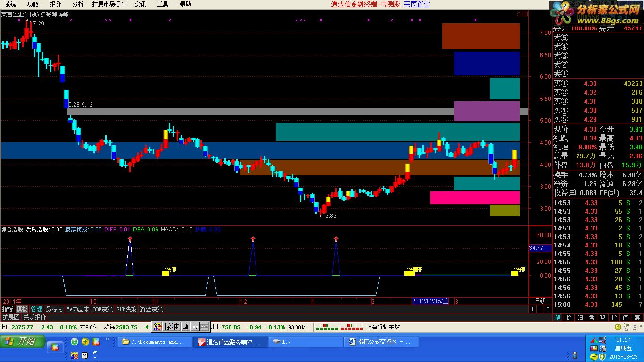
Task: Click the Windows 开始 start button
Action: pos(23,342)
